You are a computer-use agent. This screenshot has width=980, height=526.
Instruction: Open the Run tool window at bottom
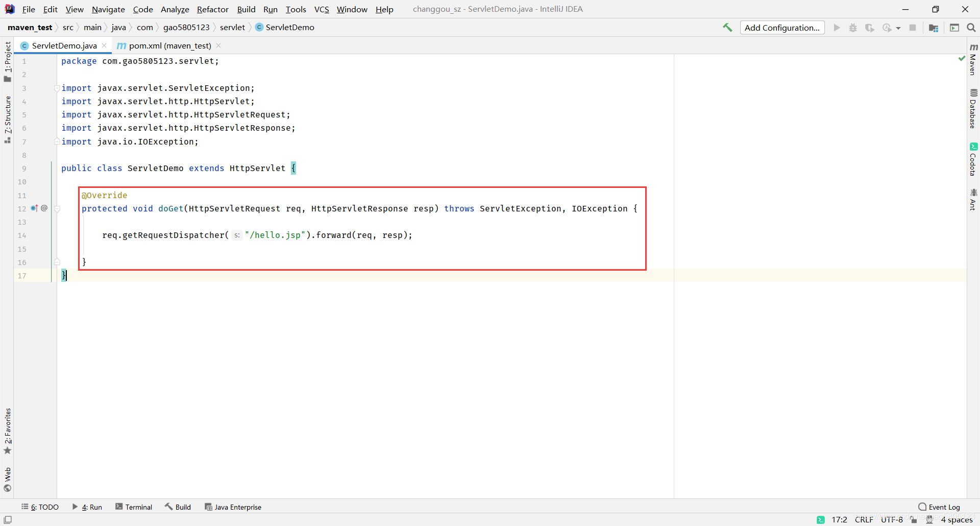tap(87, 507)
